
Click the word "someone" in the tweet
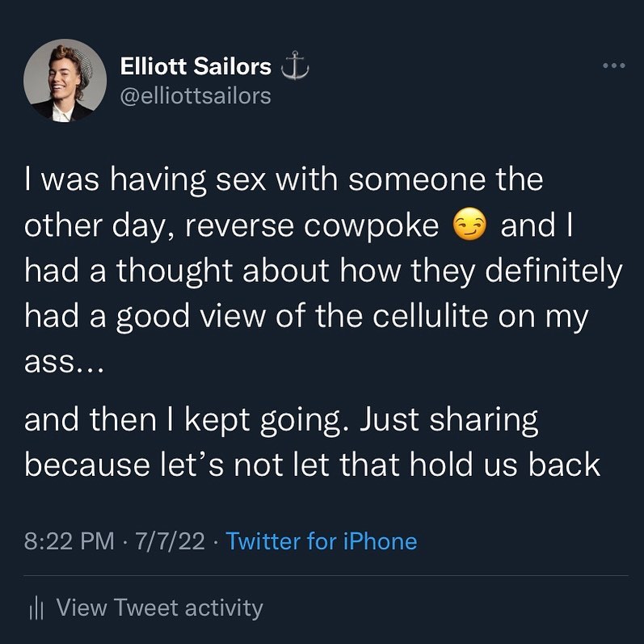tap(417, 180)
